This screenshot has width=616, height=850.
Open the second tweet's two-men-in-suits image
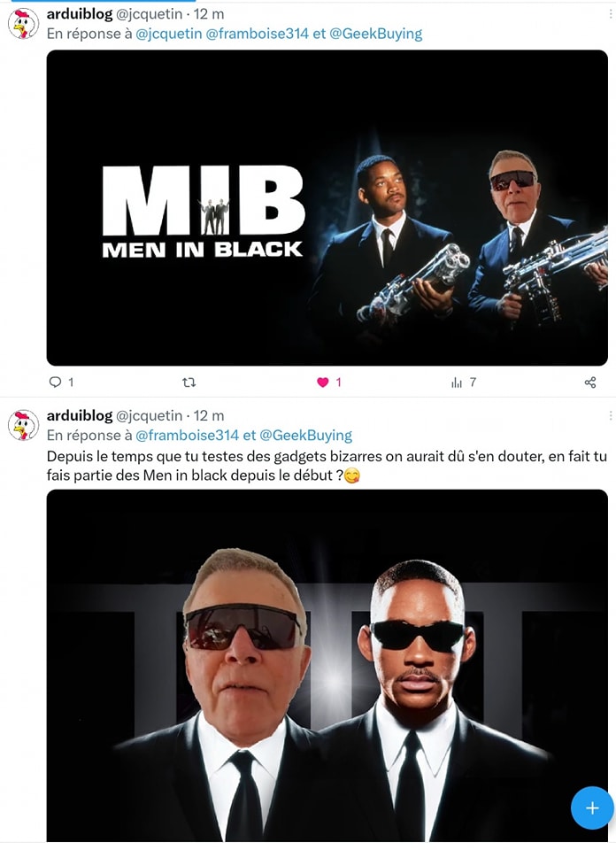(x=327, y=666)
